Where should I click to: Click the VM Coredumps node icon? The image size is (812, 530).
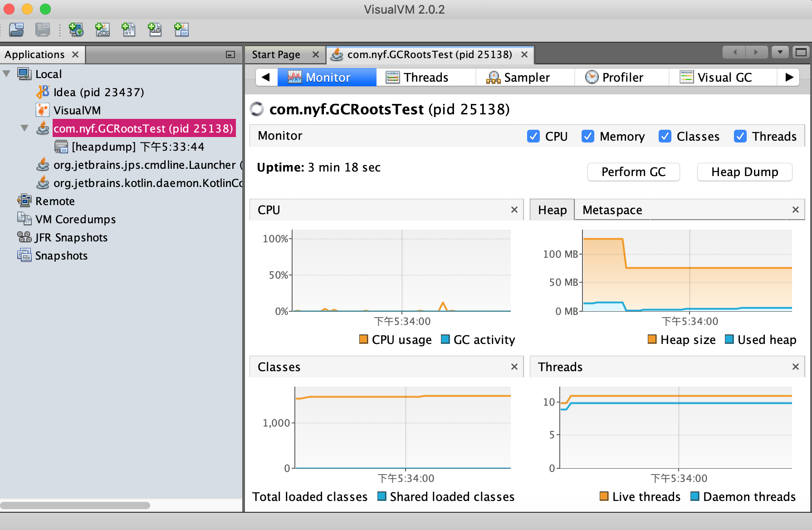pyautogui.click(x=24, y=219)
